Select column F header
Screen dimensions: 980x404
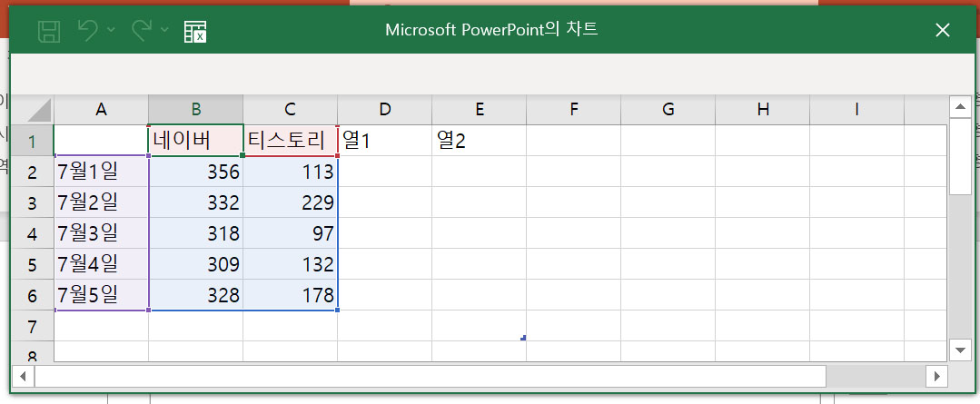pos(573,109)
